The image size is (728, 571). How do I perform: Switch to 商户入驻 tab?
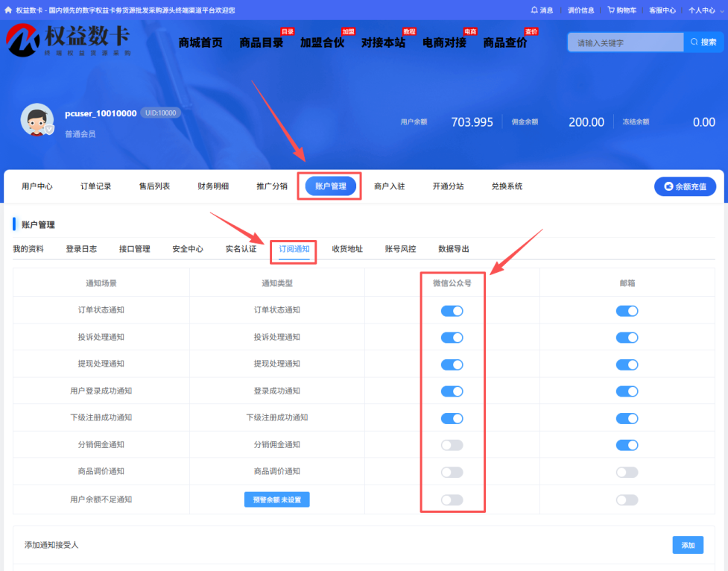tap(389, 186)
